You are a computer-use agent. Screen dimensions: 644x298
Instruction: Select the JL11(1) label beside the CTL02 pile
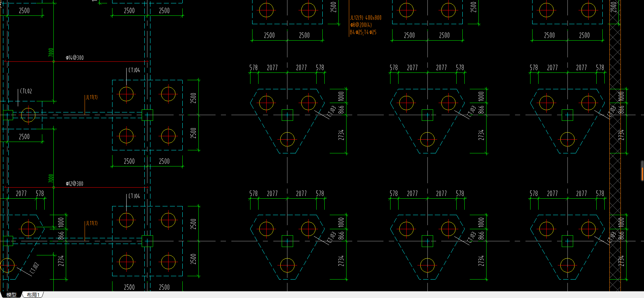point(91,97)
